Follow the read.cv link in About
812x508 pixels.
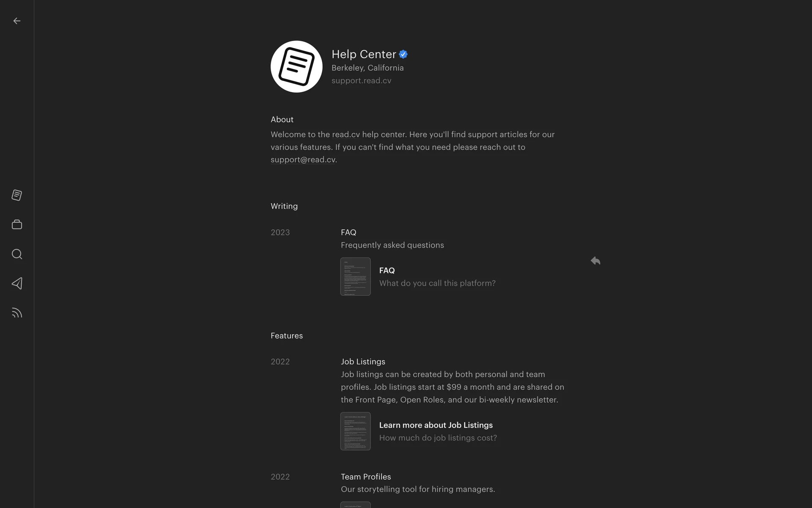coord(346,135)
